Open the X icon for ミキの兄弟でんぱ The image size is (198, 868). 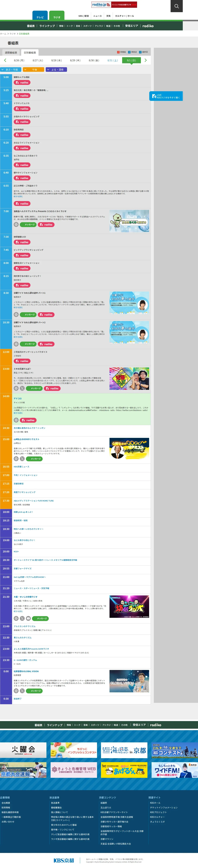22,388
